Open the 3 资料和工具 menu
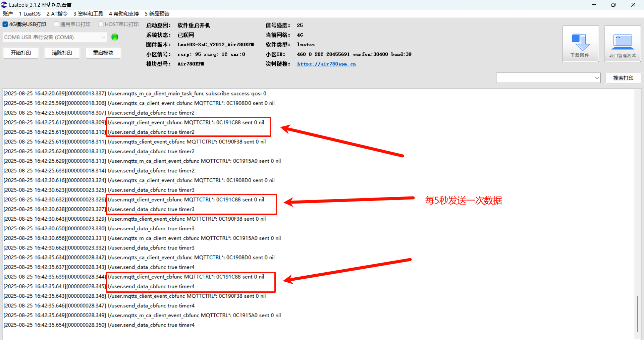 click(88, 14)
